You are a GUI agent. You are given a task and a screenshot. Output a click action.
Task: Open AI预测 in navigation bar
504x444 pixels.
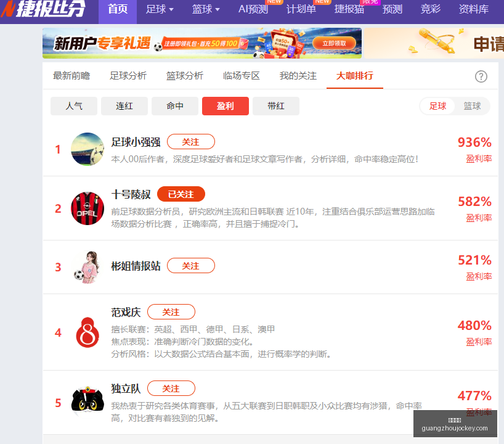coord(253,9)
